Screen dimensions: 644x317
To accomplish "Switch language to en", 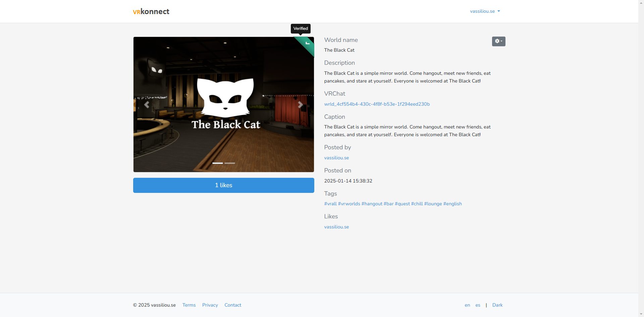I will click(467, 305).
